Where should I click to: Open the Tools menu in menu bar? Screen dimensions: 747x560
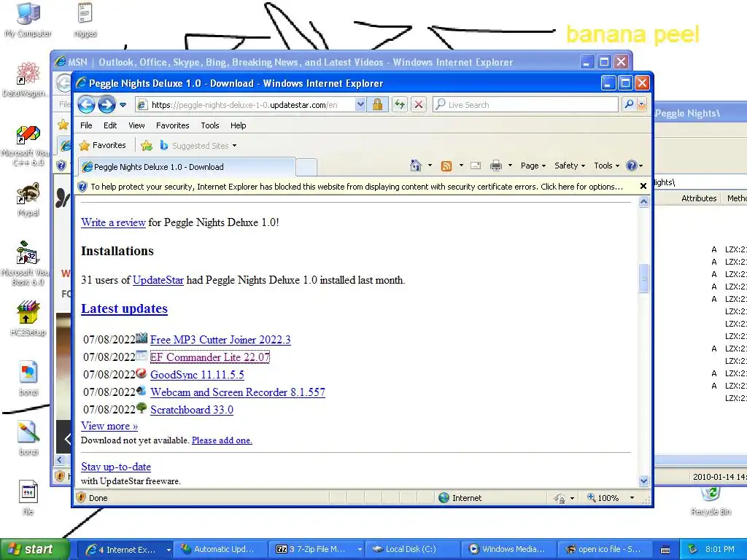pos(209,125)
